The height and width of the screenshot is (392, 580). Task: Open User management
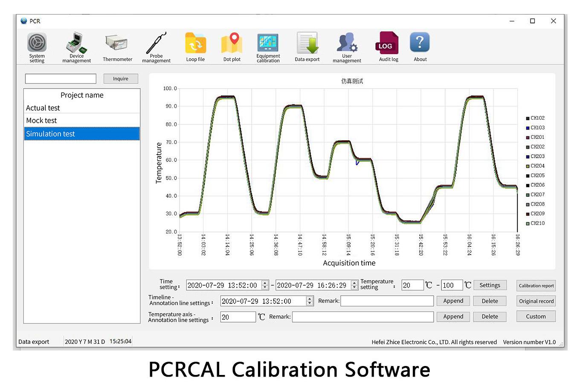pos(347,48)
